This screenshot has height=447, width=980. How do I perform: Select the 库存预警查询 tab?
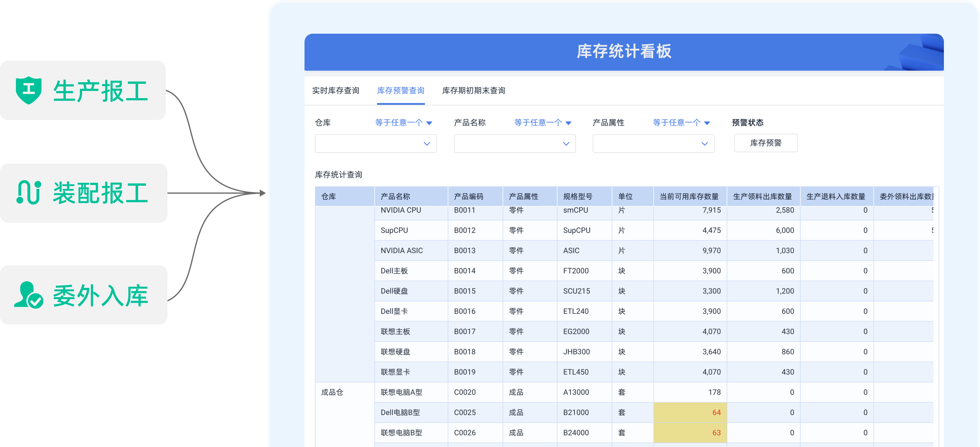pos(401,91)
